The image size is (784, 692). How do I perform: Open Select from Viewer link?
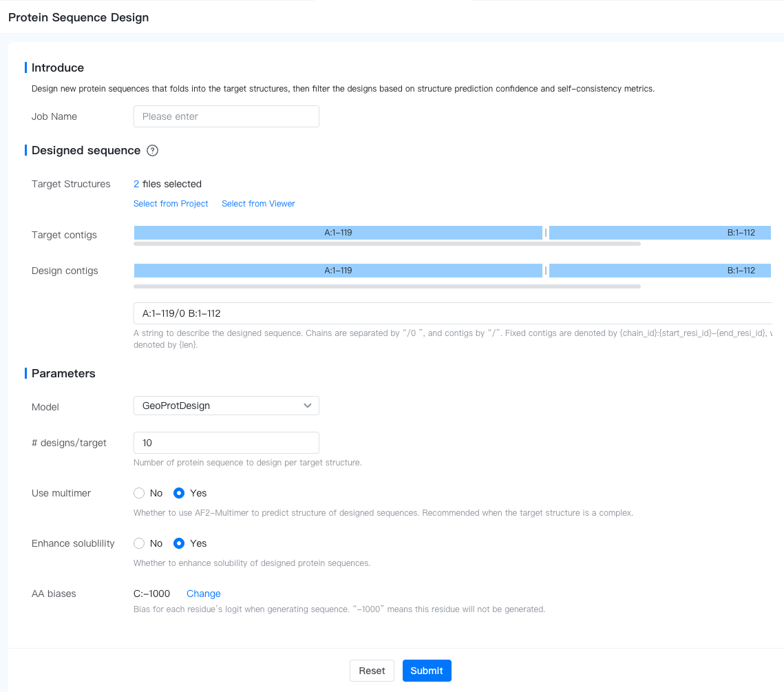(258, 204)
